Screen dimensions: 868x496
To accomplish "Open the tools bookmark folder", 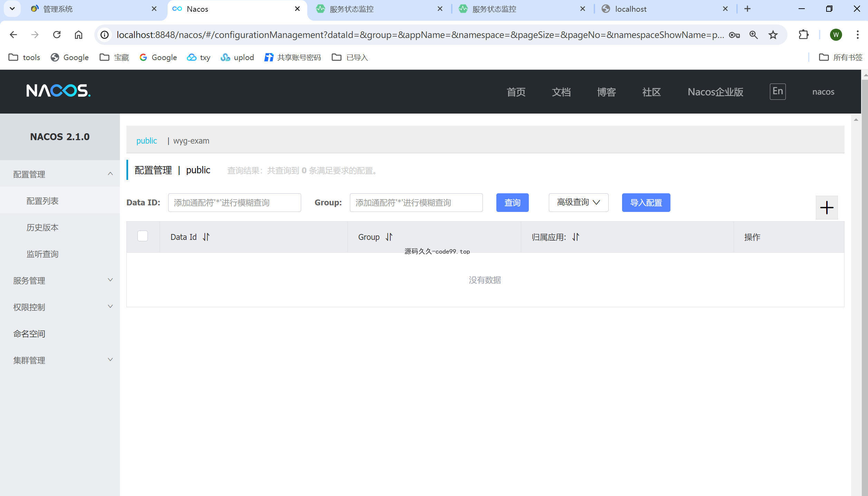I will point(24,57).
